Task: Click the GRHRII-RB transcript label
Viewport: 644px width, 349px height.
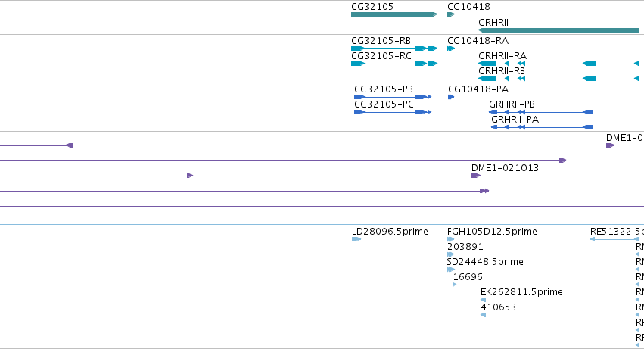Action: [502, 71]
